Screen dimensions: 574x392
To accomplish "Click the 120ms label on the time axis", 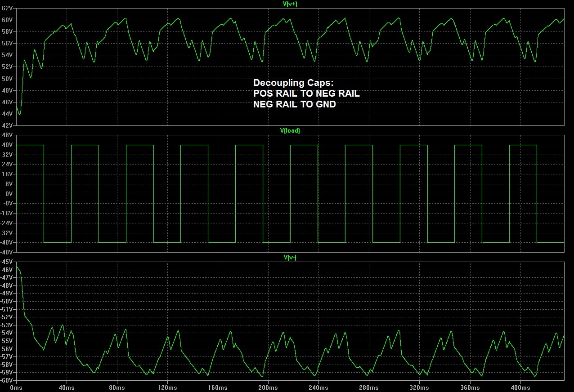I will pos(167,387).
